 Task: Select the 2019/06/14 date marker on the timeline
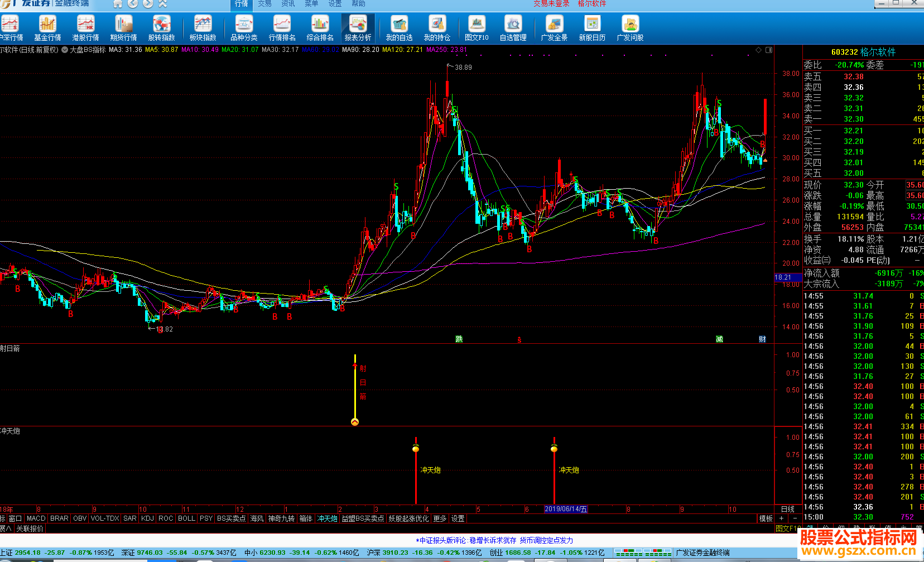[x=565, y=509]
